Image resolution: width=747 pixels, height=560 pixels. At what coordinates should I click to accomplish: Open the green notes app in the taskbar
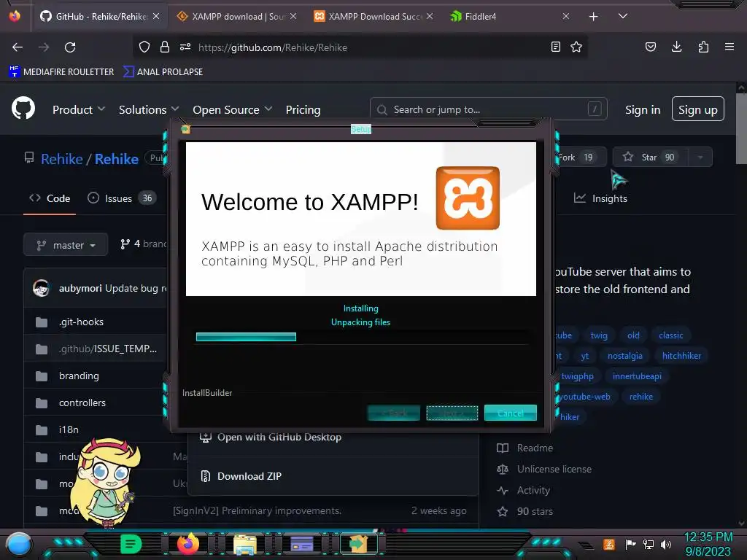tap(131, 544)
